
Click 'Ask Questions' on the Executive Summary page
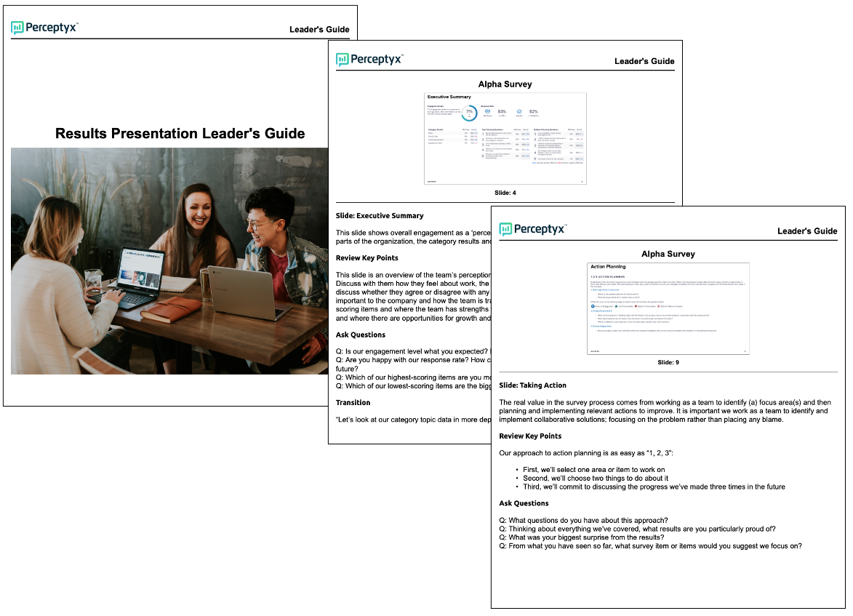click(360, 335)
